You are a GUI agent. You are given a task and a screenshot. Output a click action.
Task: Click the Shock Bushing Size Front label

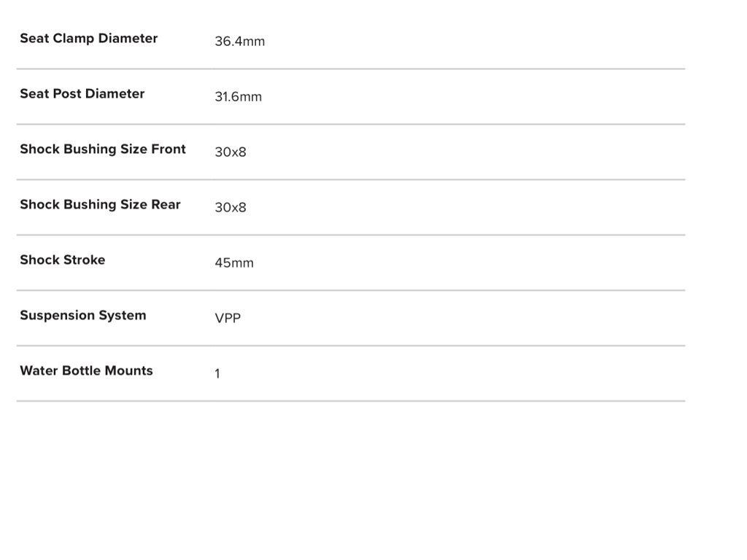pos(103,149)
